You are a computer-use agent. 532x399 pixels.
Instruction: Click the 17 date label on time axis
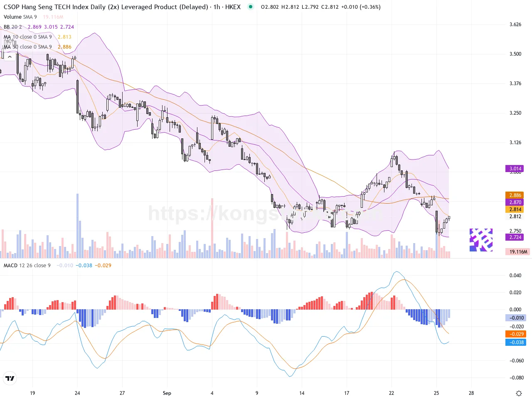coord(347,393)
